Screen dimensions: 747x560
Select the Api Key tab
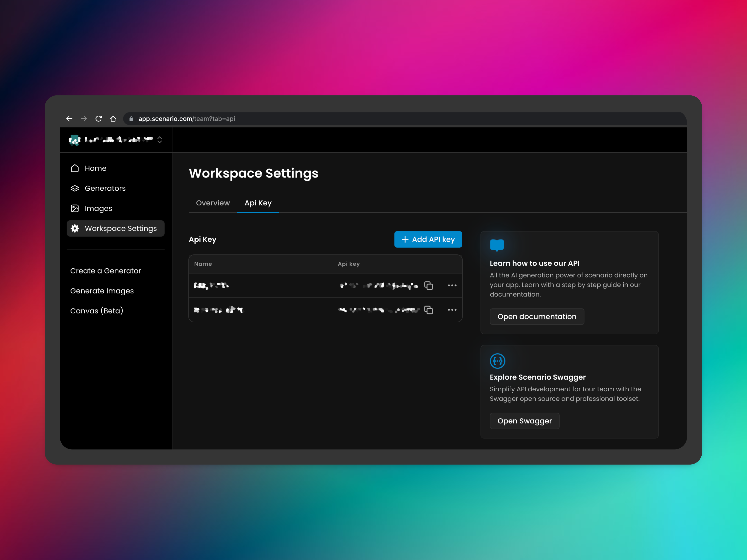[258, 203]
